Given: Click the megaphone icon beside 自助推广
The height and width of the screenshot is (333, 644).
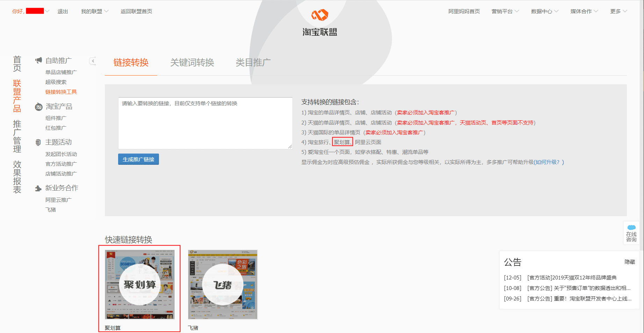Looking at the screenshot, I should pyautogui.click(x=38, y=61).
